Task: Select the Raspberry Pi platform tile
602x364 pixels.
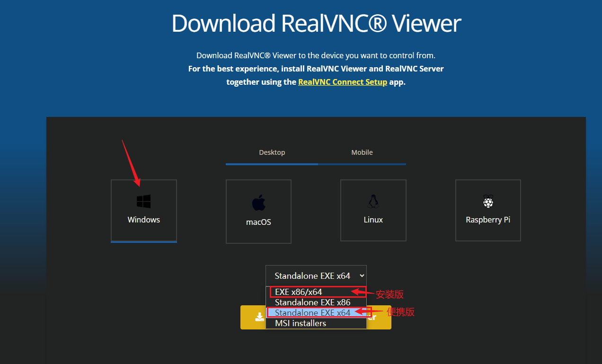Action: pyautogui.click(x=488, y=211)
